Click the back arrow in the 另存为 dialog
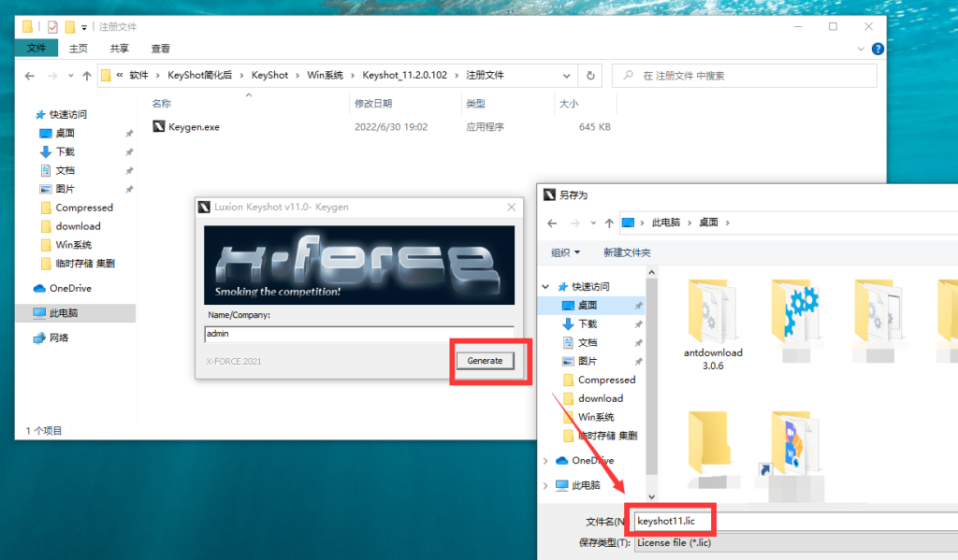 tap(552, 223)
